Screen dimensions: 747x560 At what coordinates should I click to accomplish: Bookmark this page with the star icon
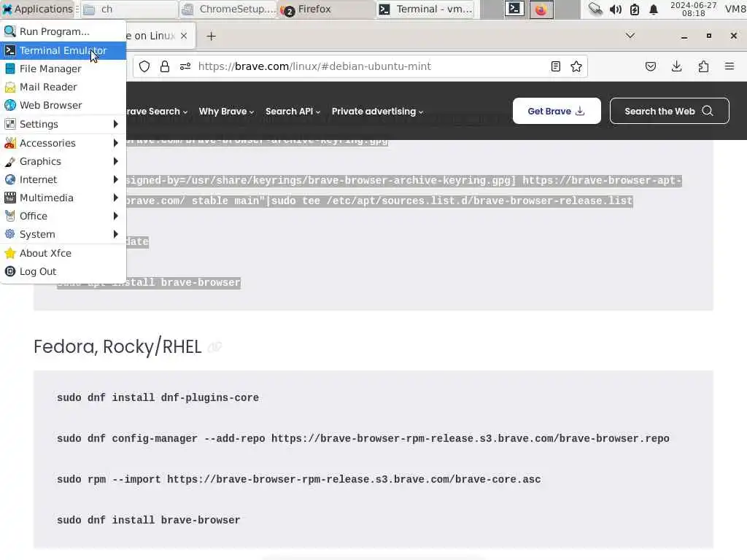[x=576, y=66]
